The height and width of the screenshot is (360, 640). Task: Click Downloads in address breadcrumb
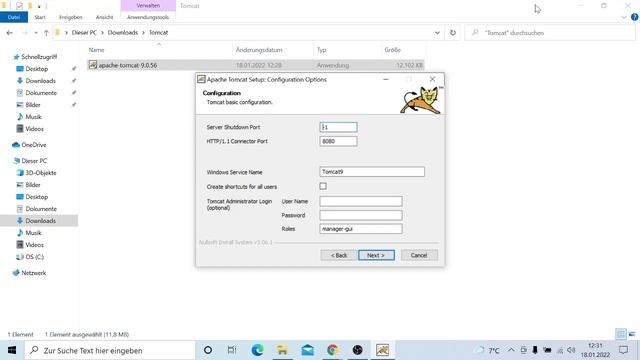tap(123, 33)
